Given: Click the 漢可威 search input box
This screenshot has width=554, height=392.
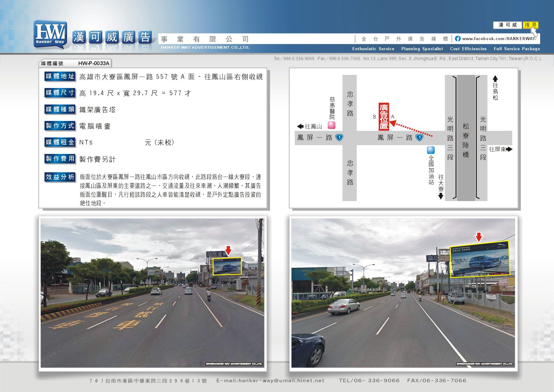Looking at the screenshot, I should click(x=508, y=25).
